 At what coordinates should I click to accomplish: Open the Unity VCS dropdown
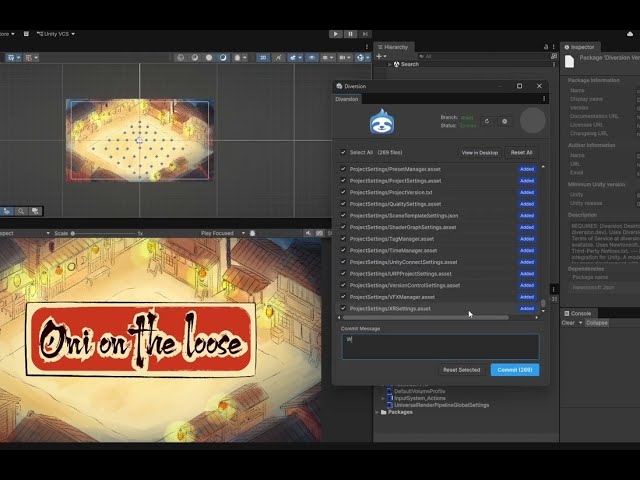coord(56,34)
